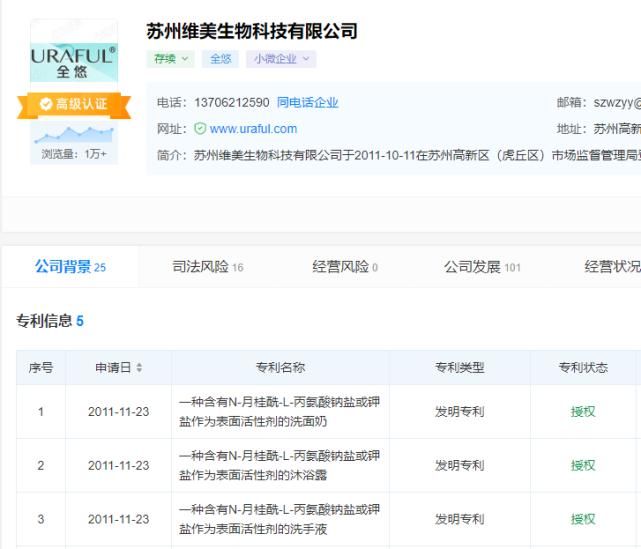Select phone number 13706212590
Image resolution: width=641 pixels, height=549 pixels.
pos(232,102)
